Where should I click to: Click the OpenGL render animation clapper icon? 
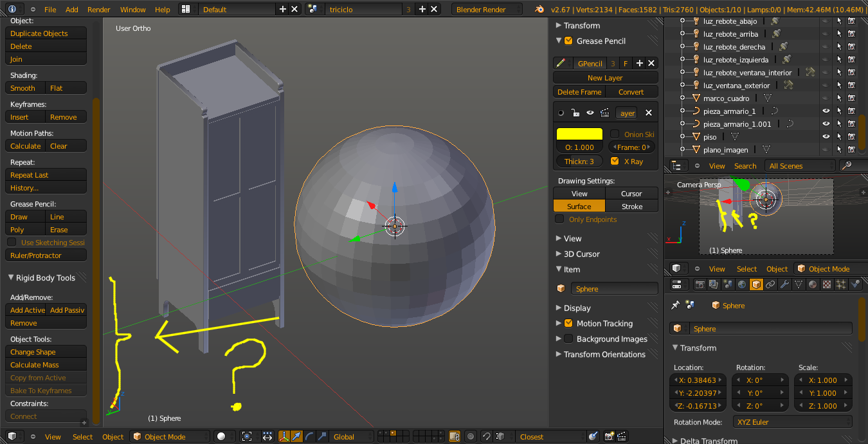point(621,436)
